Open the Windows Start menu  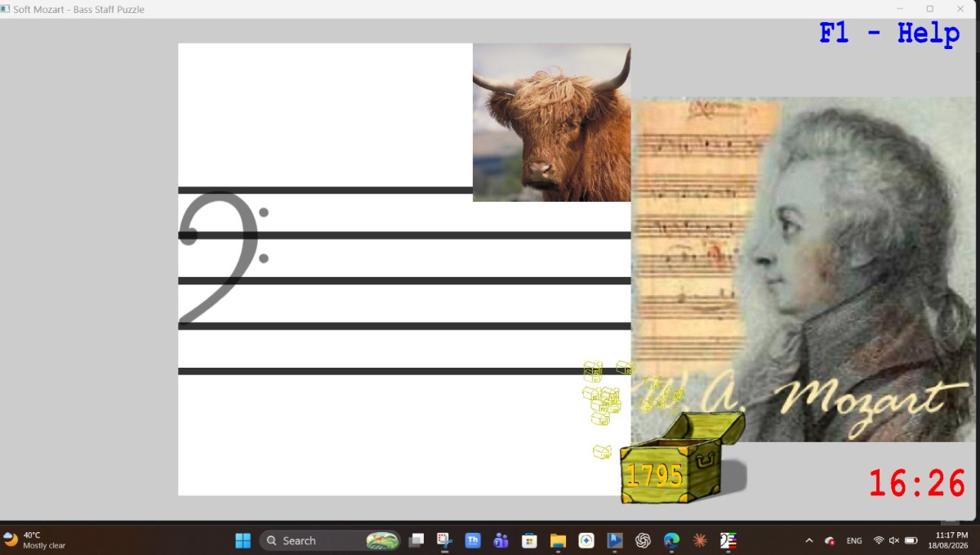243,540
